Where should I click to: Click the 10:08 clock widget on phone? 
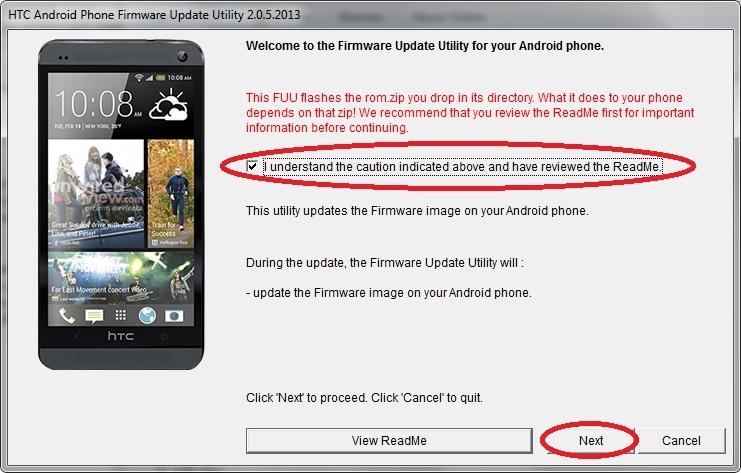coord(98,103)
